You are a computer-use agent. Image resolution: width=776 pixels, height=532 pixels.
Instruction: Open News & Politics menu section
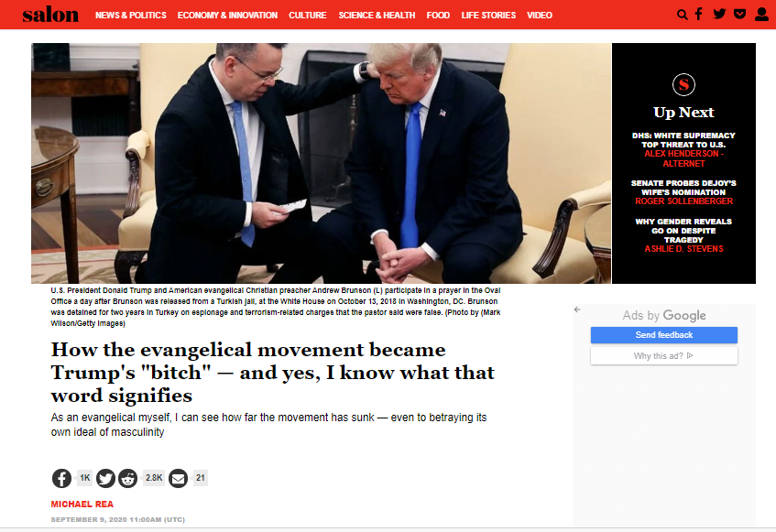tap(131, 16)
